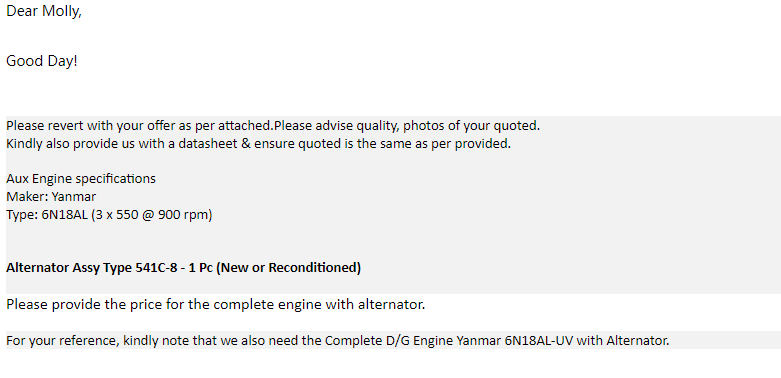Click the '(New or Reconditioned)' bold text
The width and height of the screenshot is (781, 378).
tap(289, 268)
